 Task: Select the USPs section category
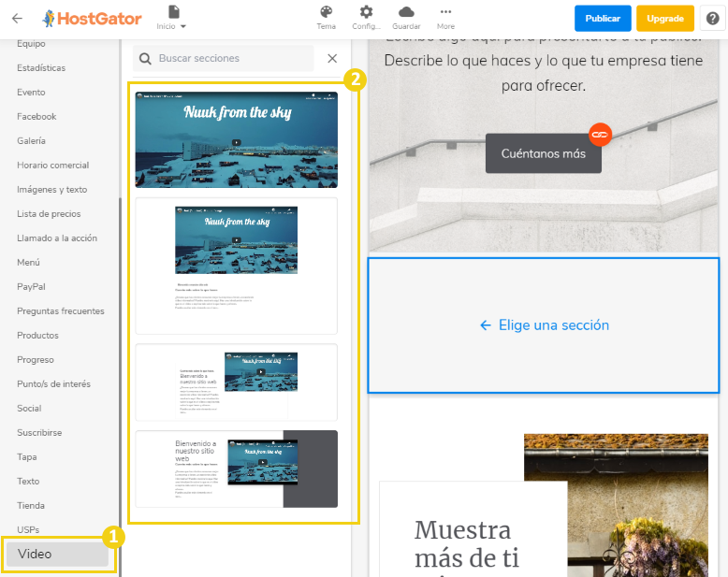pyautogui.click(x=28, y=529)
